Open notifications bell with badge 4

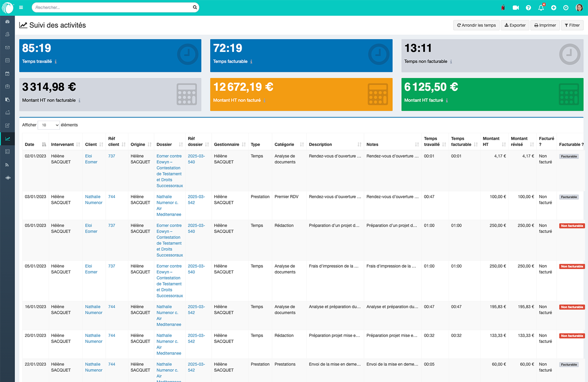coord(541,8)
